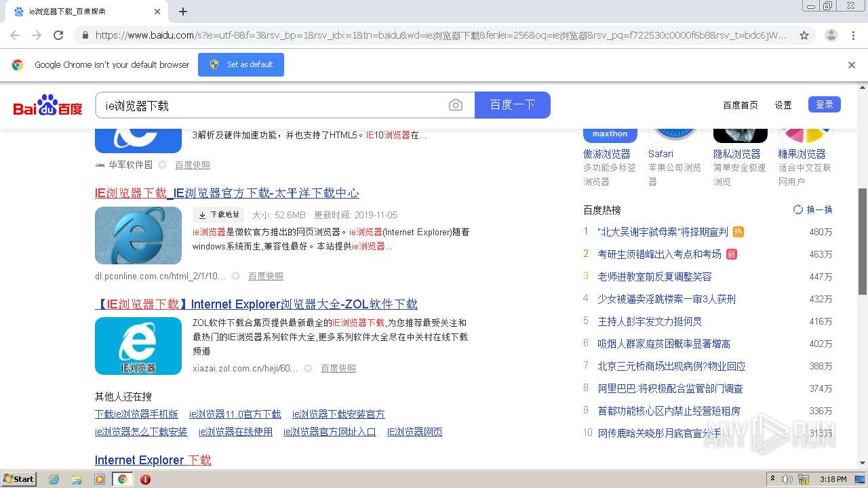
Task: Click the browser address bar
Action: (441, 35)
